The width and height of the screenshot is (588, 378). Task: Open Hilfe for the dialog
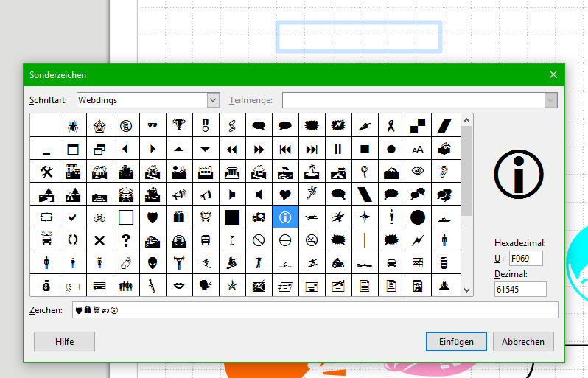[65, 342]
